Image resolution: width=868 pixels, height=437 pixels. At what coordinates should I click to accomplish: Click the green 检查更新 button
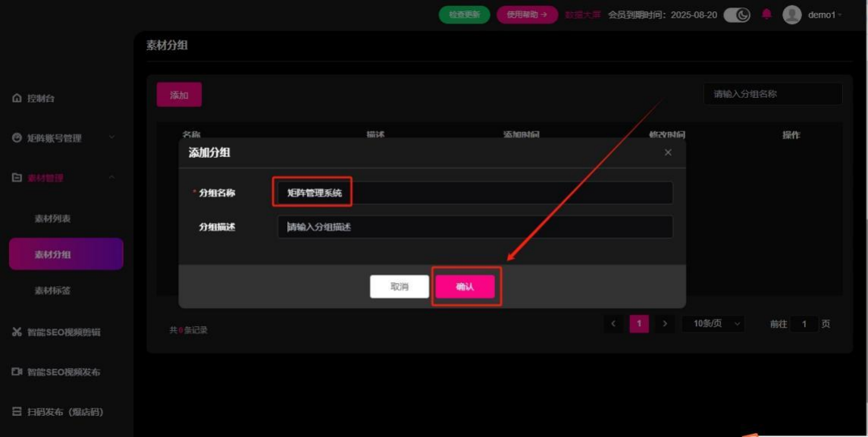point(464,15)
